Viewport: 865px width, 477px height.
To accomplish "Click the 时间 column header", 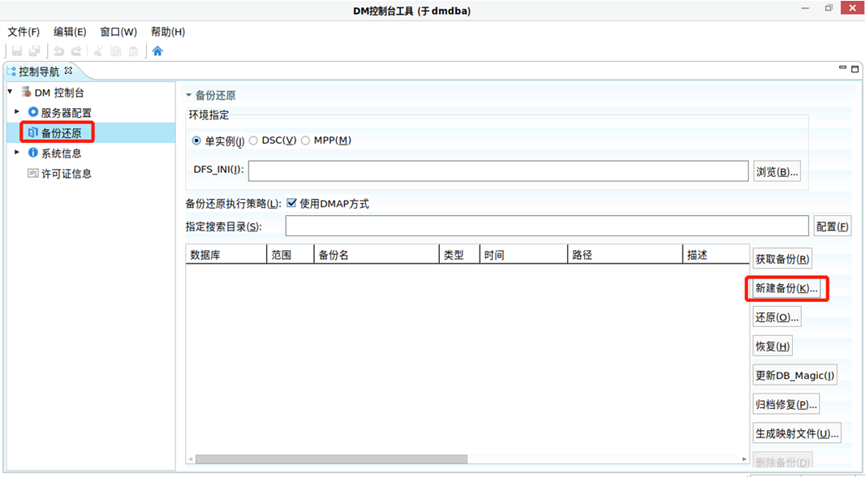I will coord(524,255).
